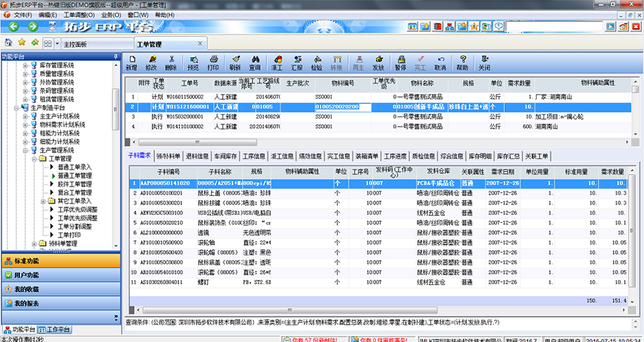Click the 修改 (Edit) toolbar icon
Image resolution: width=644 pixels, height=342 pixels.
click(152, 63)
